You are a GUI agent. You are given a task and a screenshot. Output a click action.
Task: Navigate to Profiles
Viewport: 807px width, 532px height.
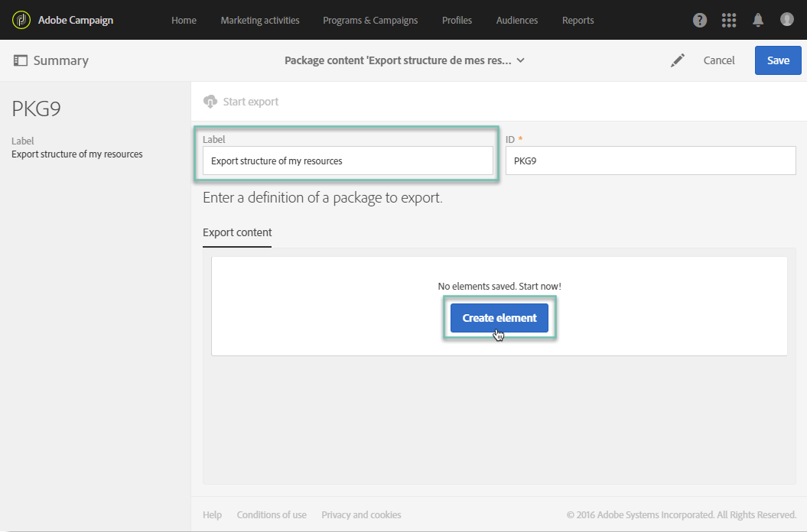(x=457, y=20)
